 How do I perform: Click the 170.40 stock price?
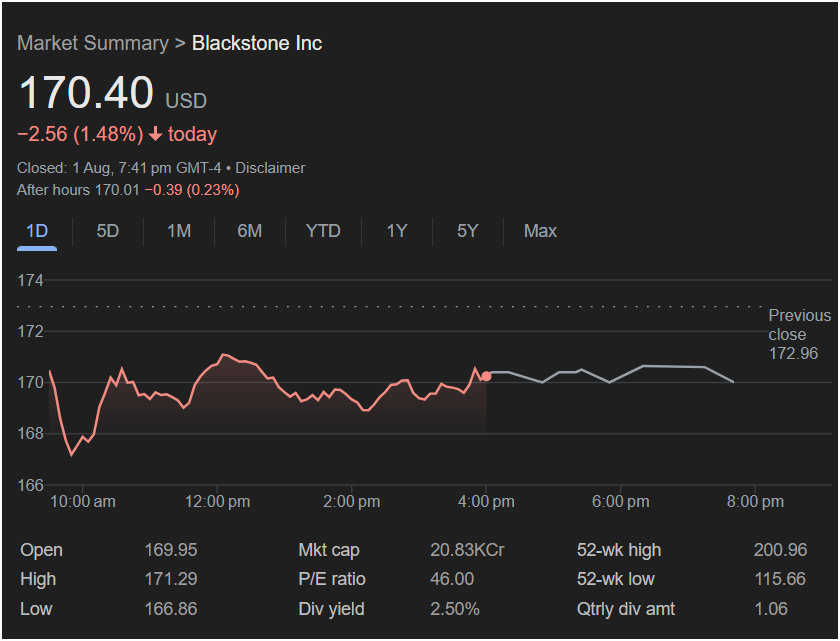click(x=86, y=93)
